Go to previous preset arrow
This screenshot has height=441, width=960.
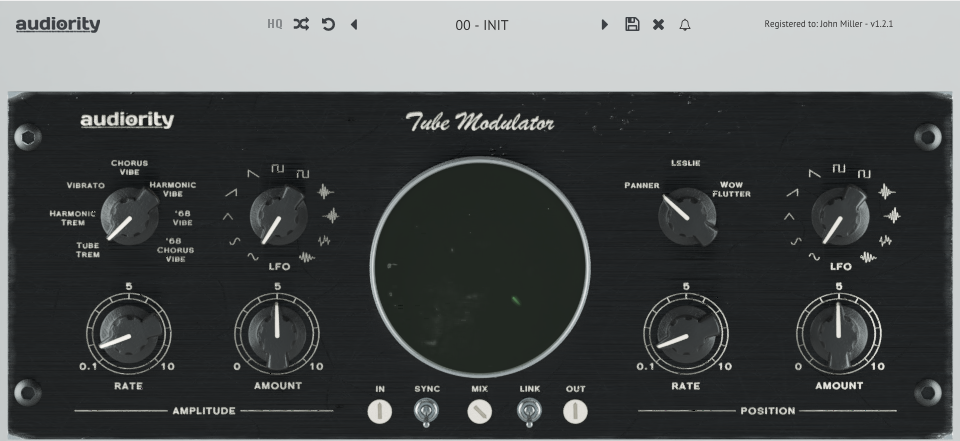[x=354, y=24]
